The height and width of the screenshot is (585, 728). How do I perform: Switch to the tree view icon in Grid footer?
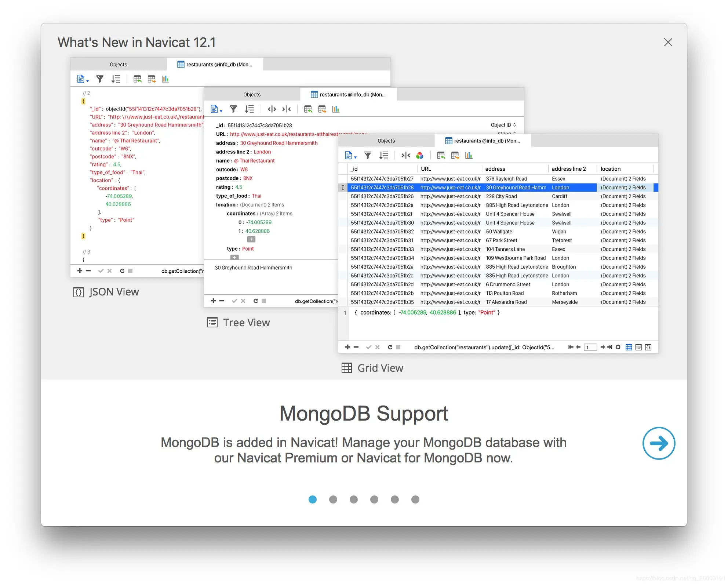tap(638, 347)
